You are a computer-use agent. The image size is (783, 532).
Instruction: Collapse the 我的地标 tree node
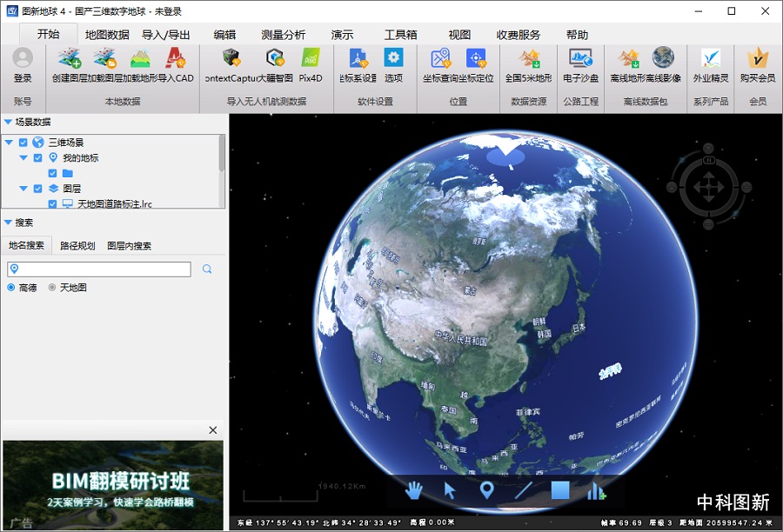point(23,158)
